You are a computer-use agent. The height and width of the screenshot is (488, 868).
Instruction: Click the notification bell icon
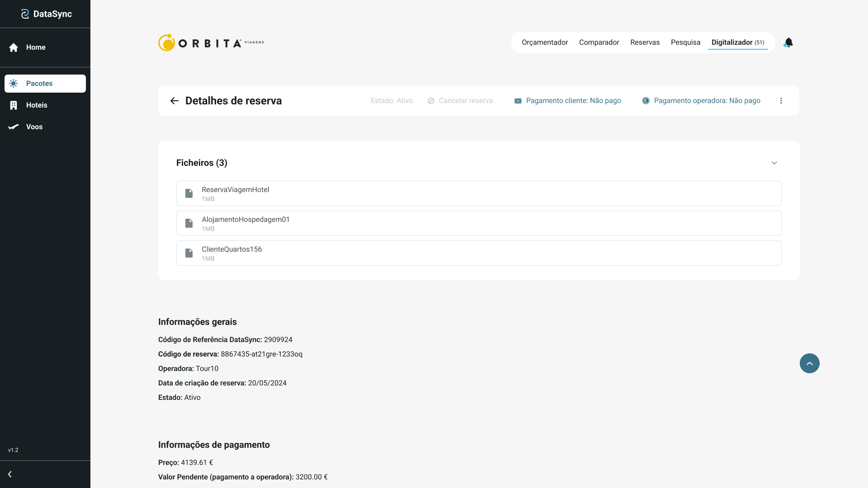click(x=788, y=42)
